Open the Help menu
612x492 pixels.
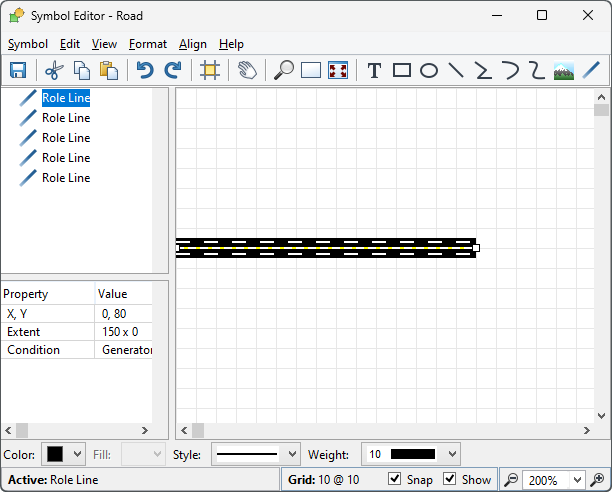pos(231,44)
